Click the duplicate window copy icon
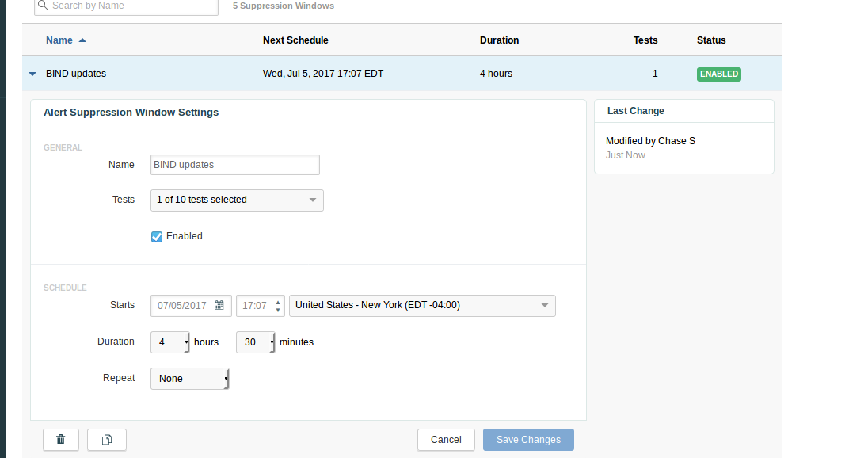Viewport: 868px width, 458px height. [x=107, y=440]
